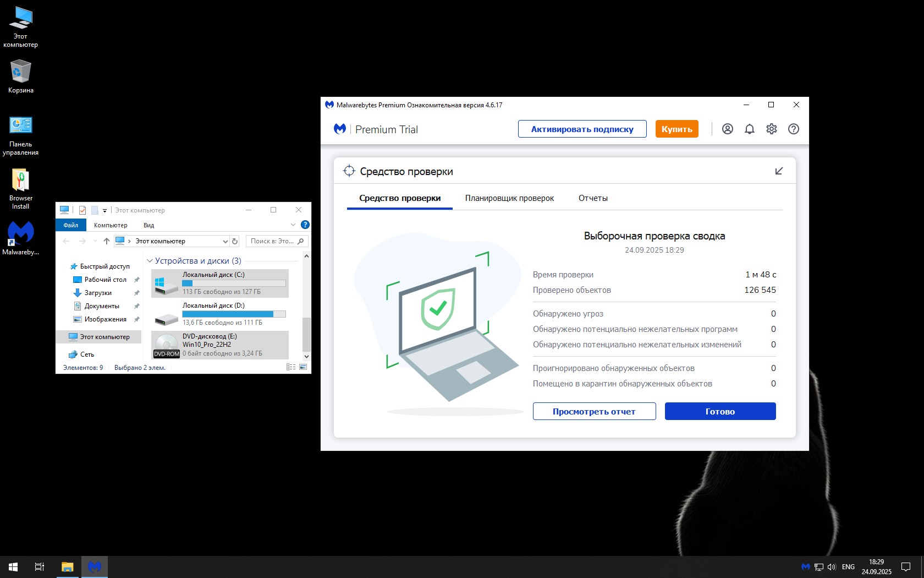
Task: Click the Malwarebytes logo next to Premium Trial
Action: point(340,129)
